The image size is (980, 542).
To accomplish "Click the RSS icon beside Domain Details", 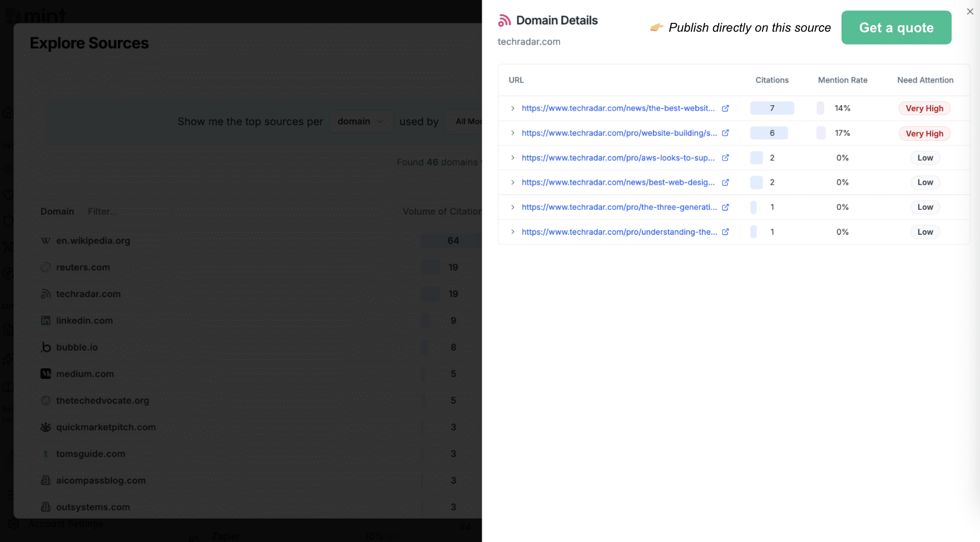I will (504, 21).
